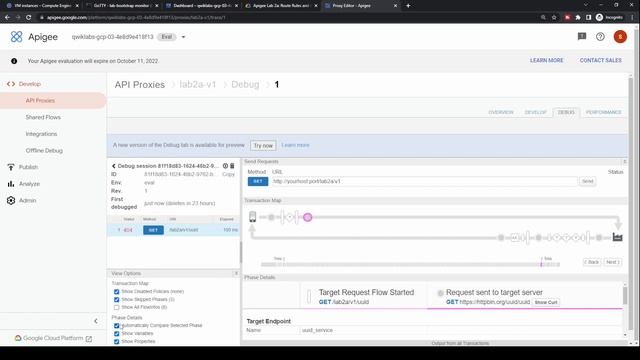Open the browser extensions puzzle icon
The height and width of the screenshot is (360, 640).
[578, 18]
